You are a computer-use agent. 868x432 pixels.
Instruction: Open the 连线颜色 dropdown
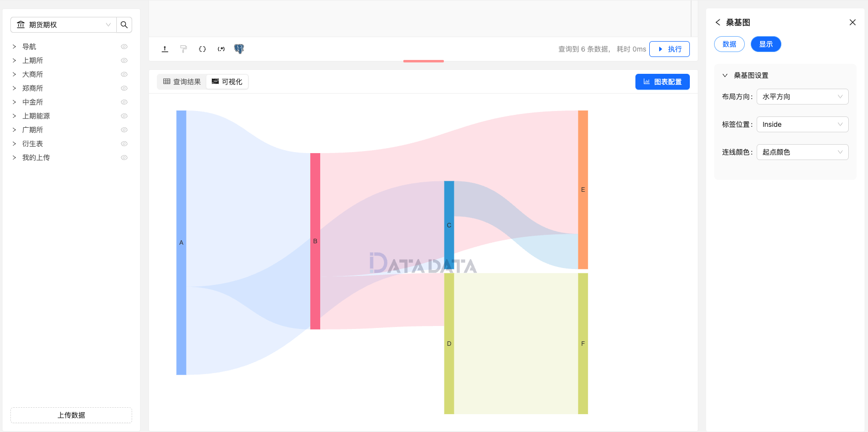point(802,152)
